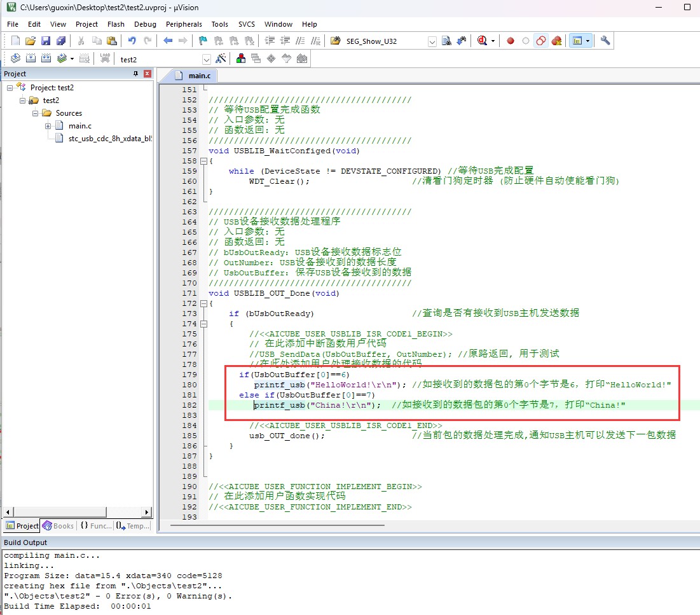Insert a bookmark with the flag icon
Viewport: 700px width, 615px height.
[x=203, y=41]
